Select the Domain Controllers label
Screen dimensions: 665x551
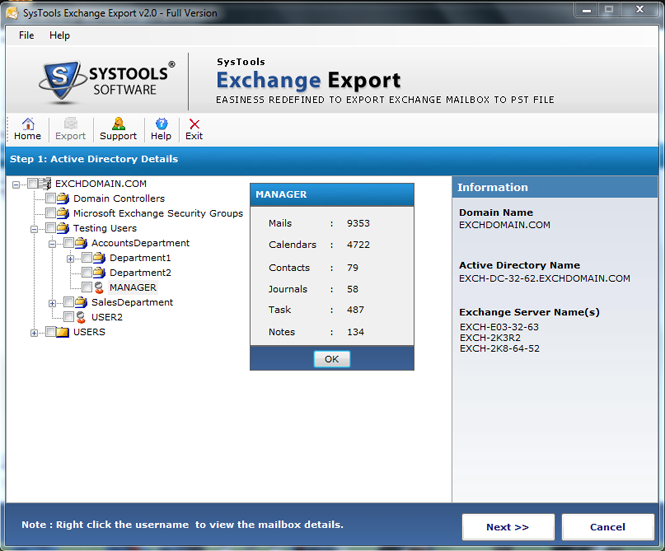click(x=119, y=199)
